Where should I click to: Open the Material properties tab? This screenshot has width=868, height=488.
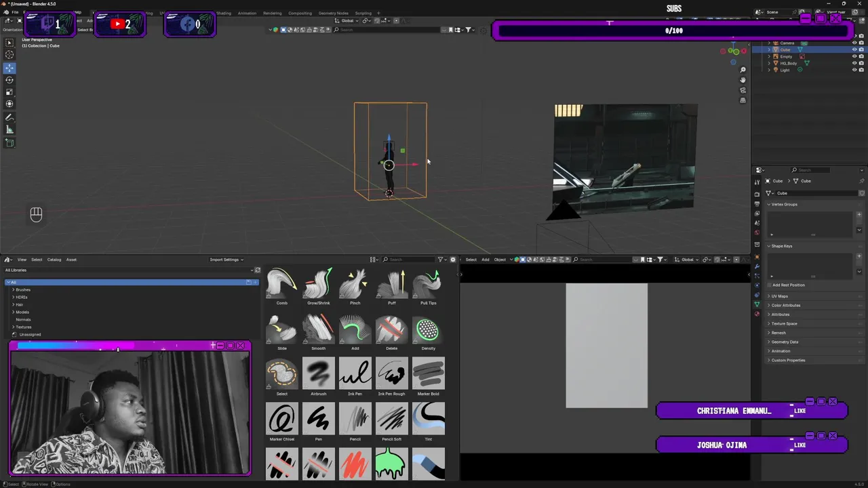coord(757,314)
